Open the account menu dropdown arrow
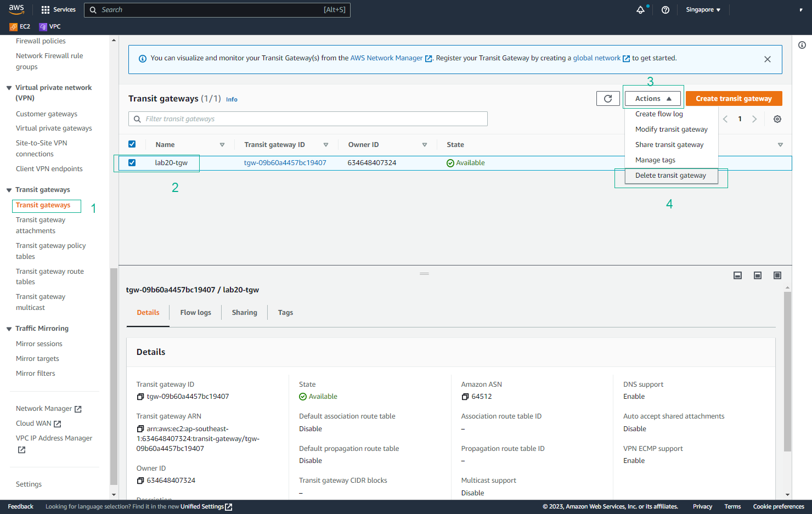 801,10
